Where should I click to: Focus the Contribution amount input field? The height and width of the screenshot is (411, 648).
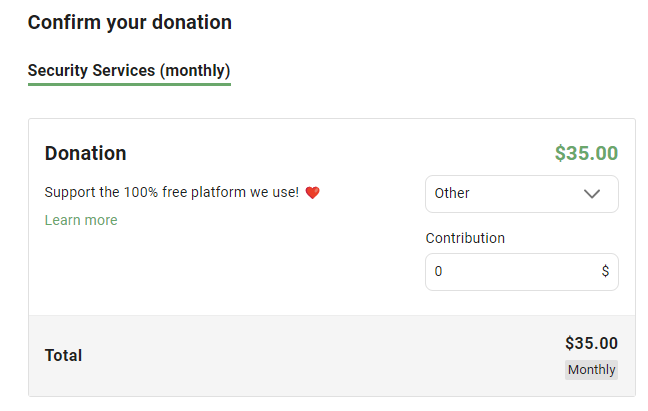[x=522, y=272]
